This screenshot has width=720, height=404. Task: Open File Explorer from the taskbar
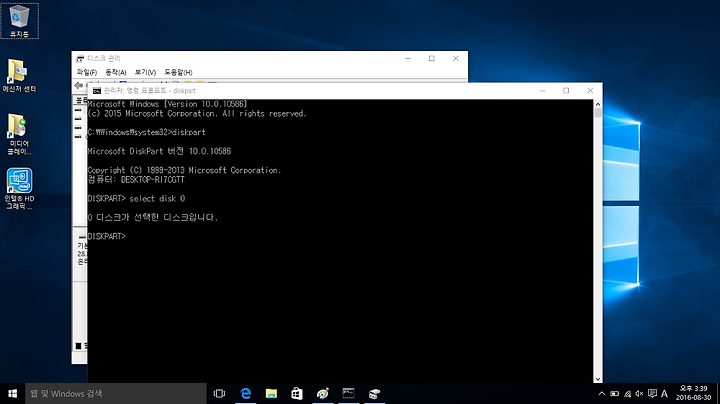(271, 393)
